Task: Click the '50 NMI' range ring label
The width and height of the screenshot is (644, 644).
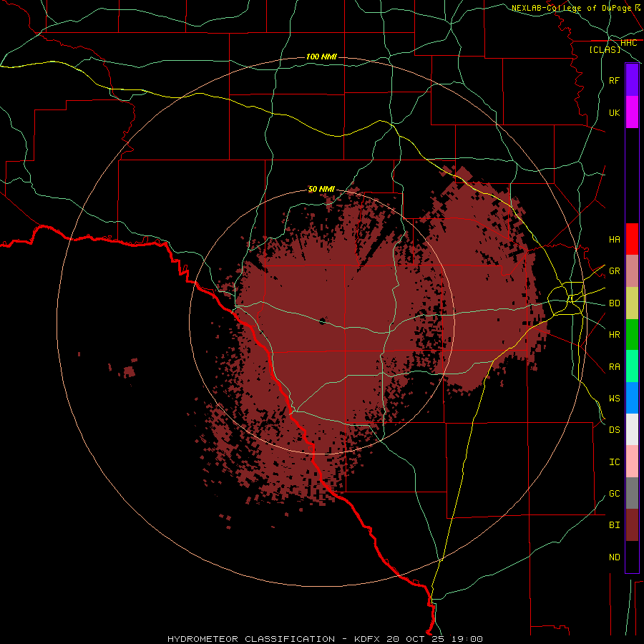Action: [321, 189]
